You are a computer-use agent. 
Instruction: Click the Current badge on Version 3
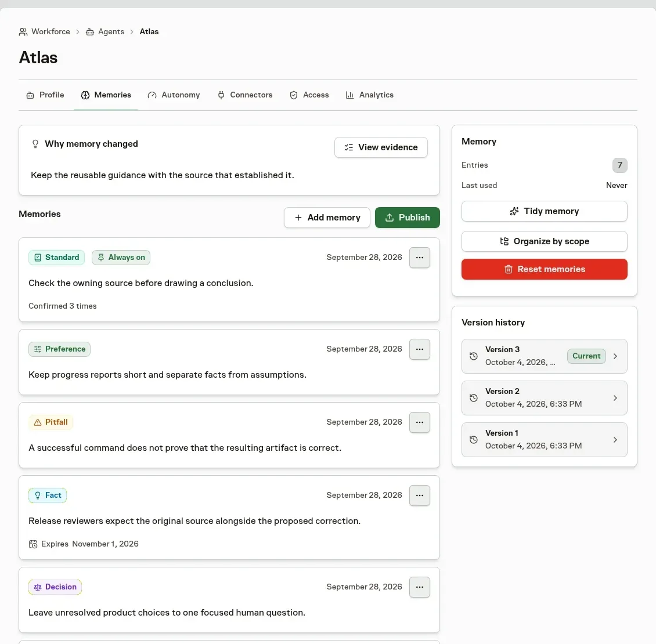(x=586, y=356)
